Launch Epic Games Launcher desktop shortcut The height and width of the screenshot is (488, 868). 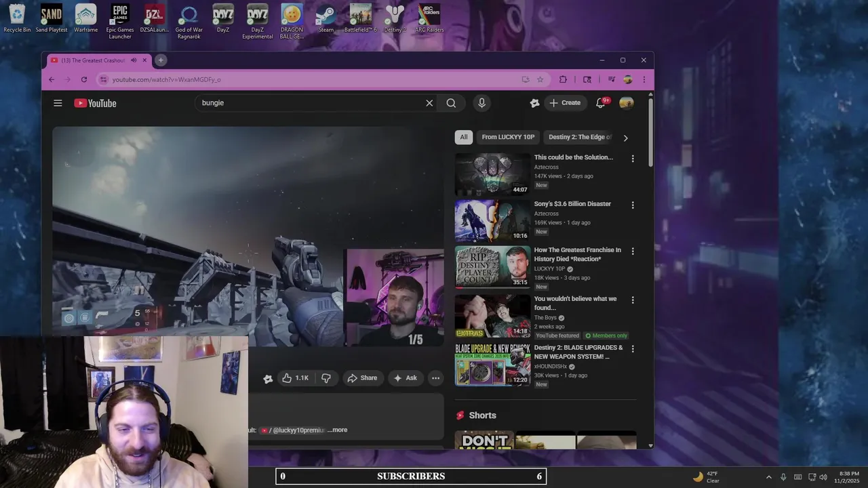(120, 22)
